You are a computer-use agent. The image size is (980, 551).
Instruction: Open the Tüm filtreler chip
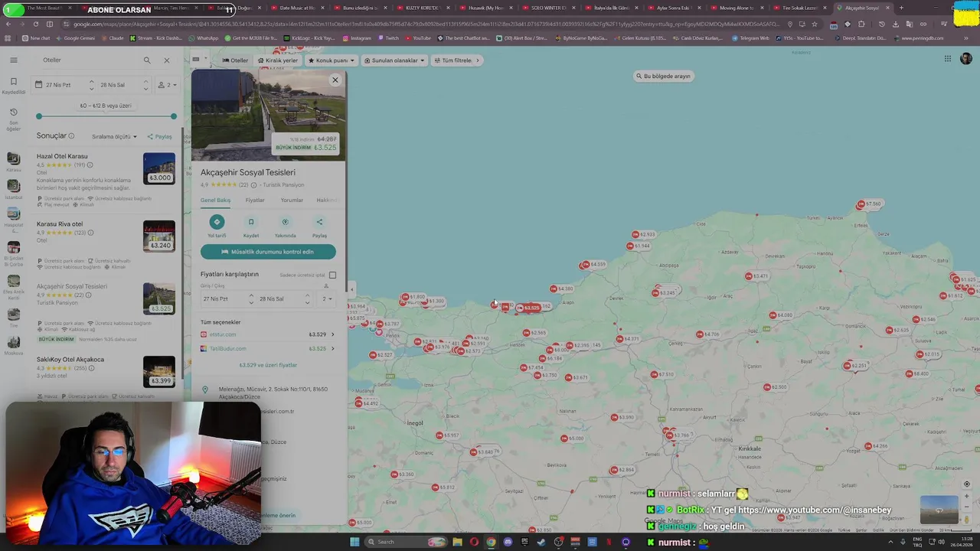tap(456, 60)
